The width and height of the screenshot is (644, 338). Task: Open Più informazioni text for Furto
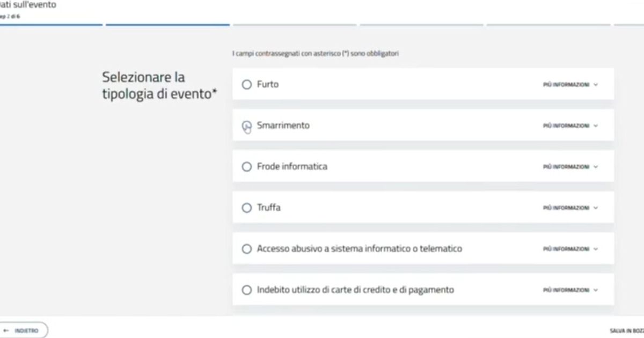pos(566,85)
